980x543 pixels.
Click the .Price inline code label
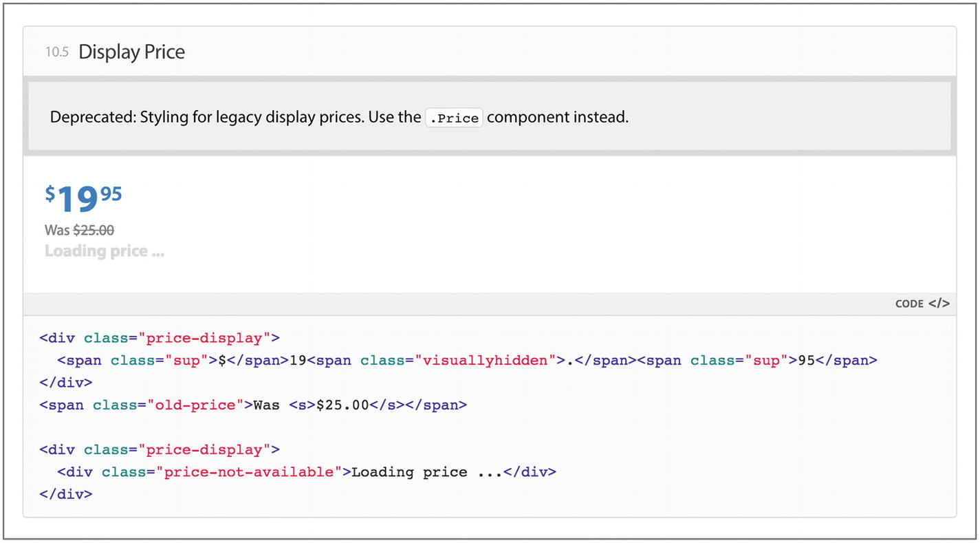(x=454, y=118)
